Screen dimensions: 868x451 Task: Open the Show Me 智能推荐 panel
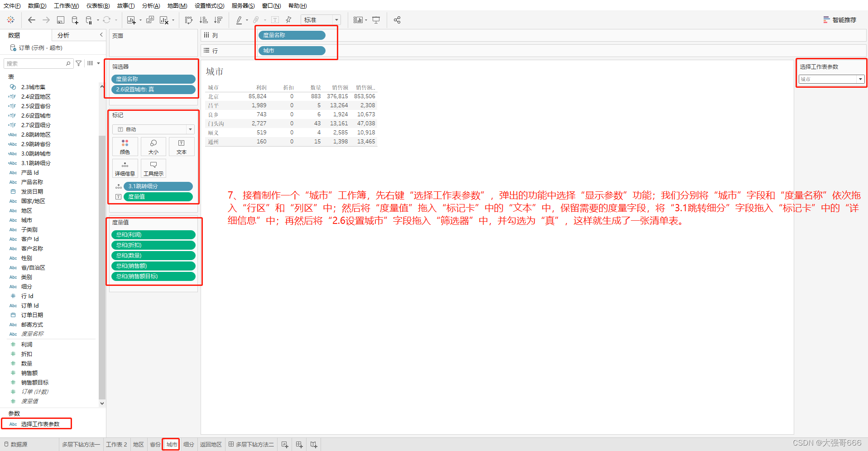840,20
